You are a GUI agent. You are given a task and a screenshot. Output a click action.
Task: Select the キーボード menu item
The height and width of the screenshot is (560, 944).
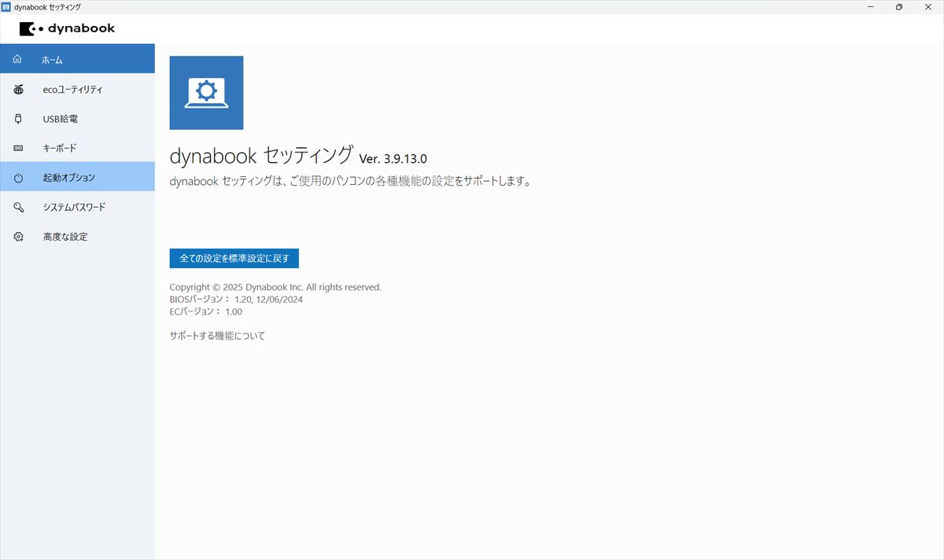(x=77, y=148)
